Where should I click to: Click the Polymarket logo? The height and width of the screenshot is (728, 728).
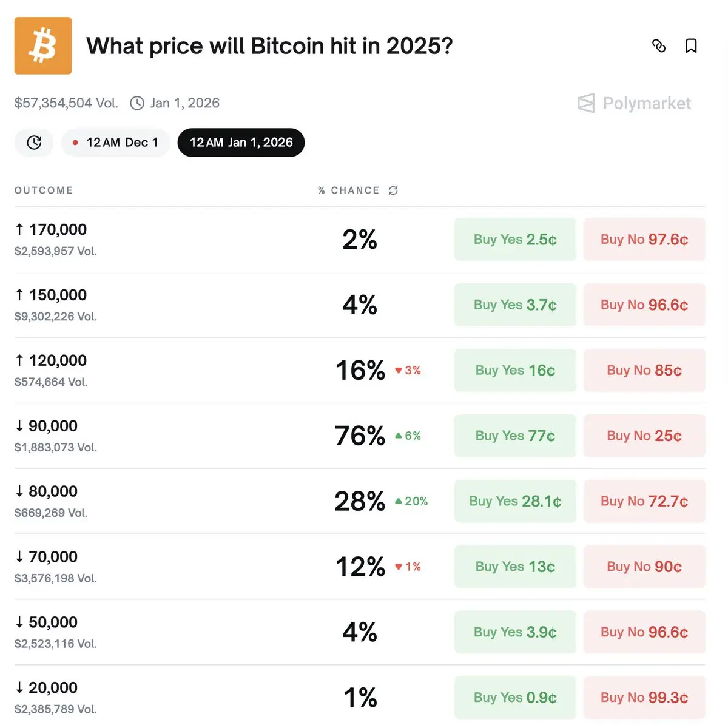coord(635,103)
